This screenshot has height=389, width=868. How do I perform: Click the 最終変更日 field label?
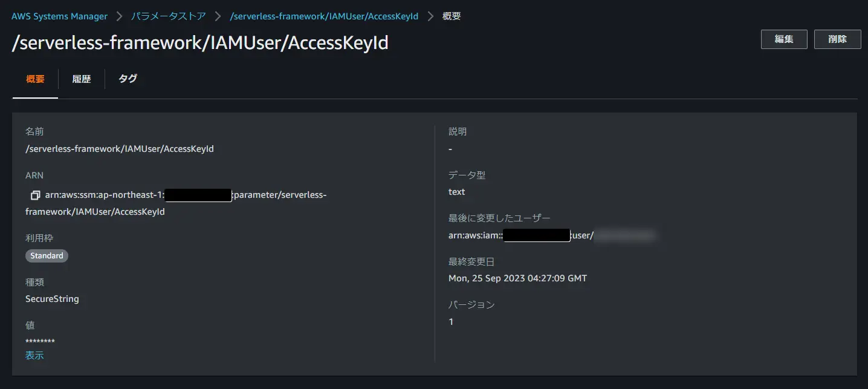coord(471,261)
